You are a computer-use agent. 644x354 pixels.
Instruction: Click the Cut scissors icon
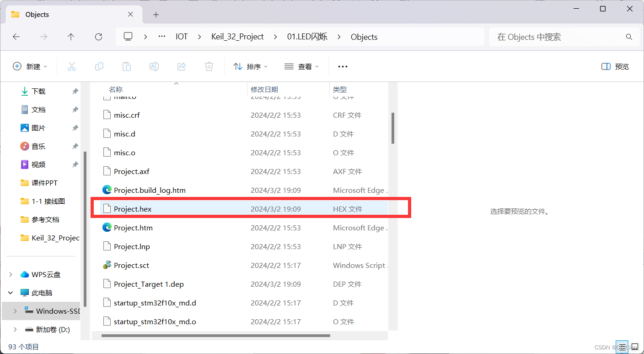pyautogui.click(x=72, y=66)
